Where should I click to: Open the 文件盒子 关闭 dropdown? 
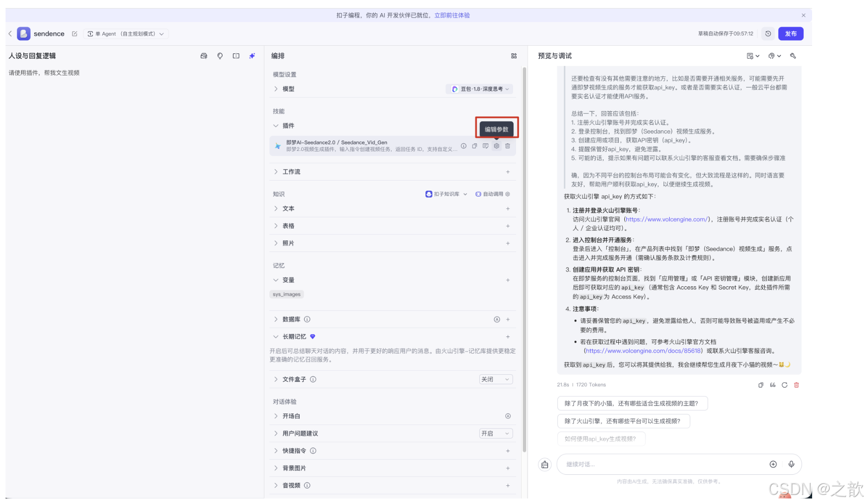(495, 379)
